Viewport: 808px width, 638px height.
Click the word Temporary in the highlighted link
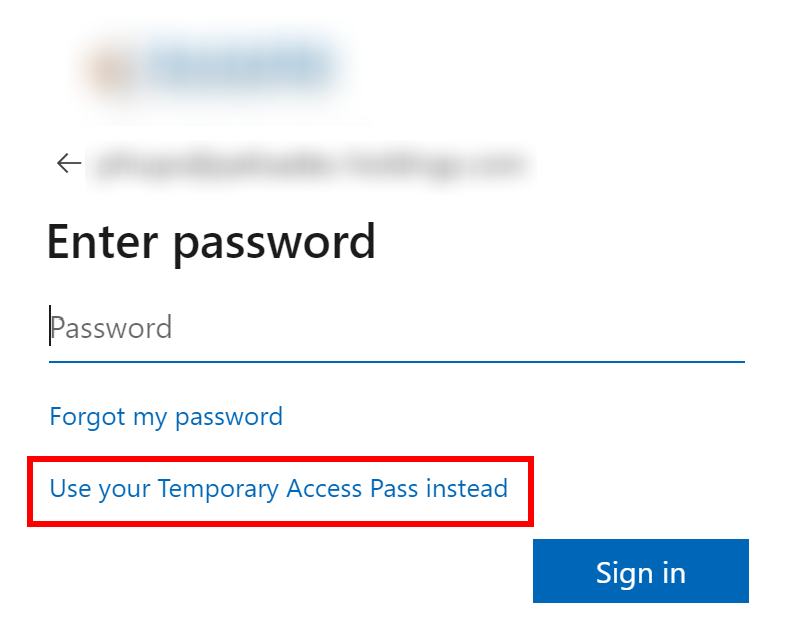(x=218, y=490)
